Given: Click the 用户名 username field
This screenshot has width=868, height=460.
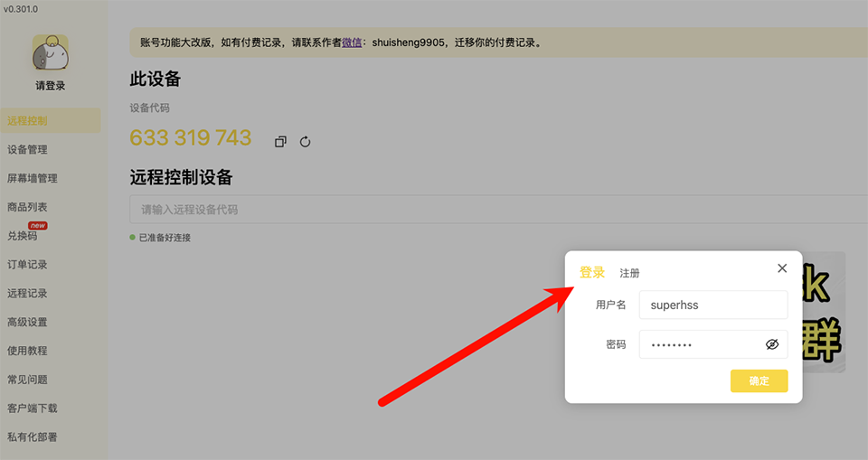Looking at the screenshot, I should [x=712, y=305].
